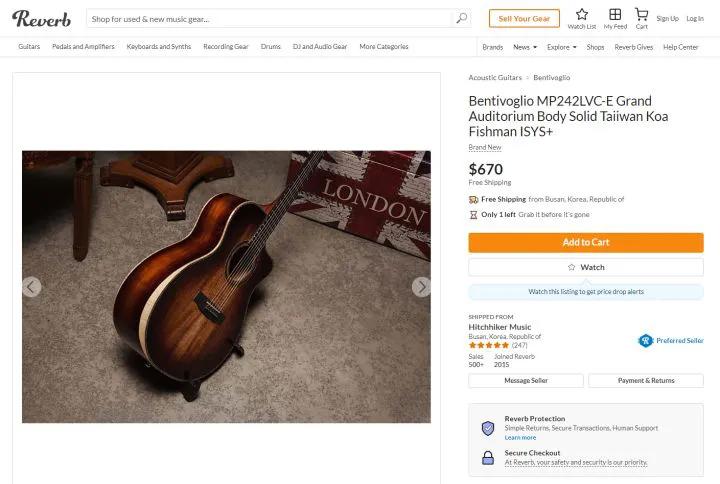
Task: Click the Add to Cart button
Action: tap(586, 242)
